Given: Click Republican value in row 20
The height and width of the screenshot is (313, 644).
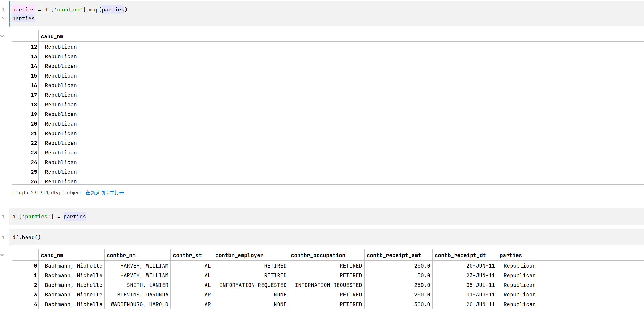Looking at the screenshot, I should [x=61, y=124].
